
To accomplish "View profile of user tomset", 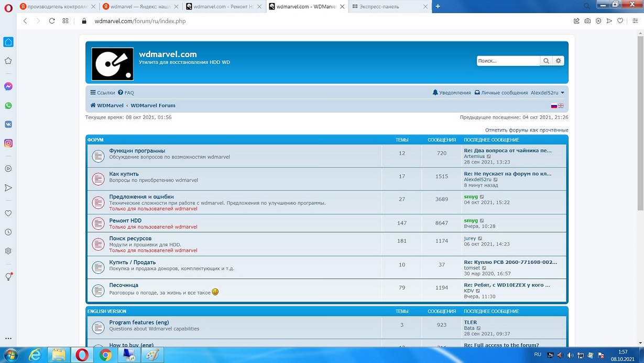I will tap(472, 268).
